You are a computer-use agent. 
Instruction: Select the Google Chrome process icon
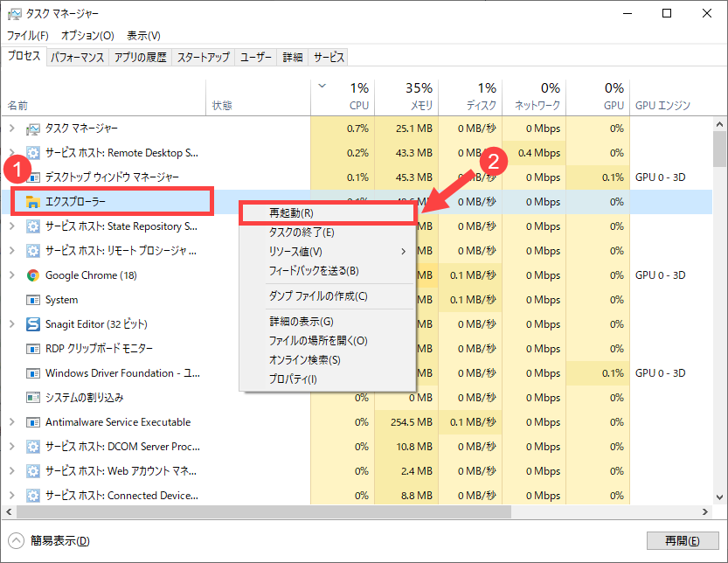(x=31, y=275)
